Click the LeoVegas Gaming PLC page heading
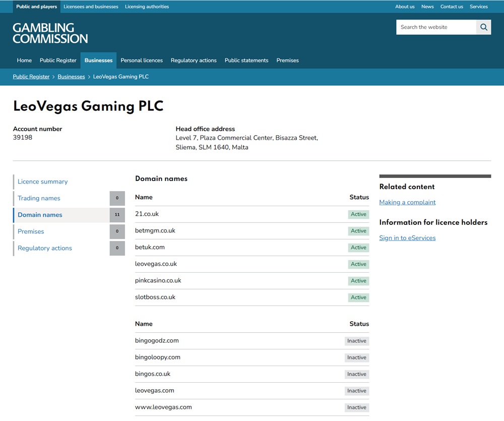 point(88,106)
